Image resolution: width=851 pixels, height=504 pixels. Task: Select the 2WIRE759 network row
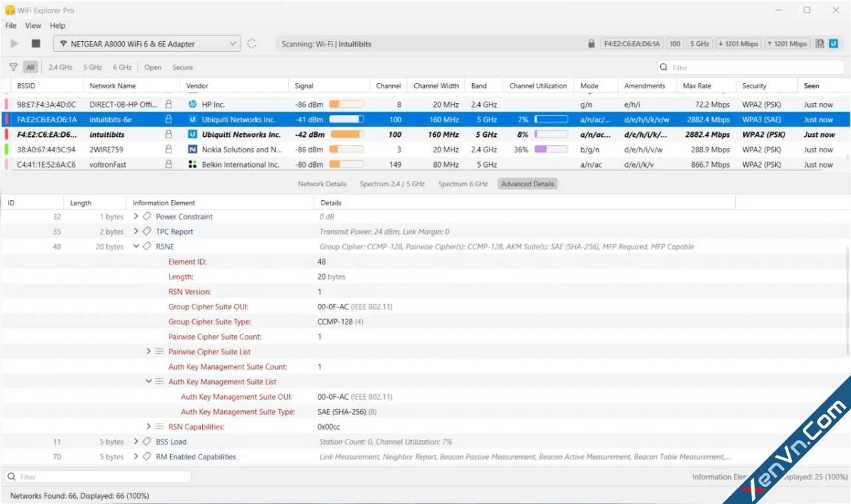point(425,150)
